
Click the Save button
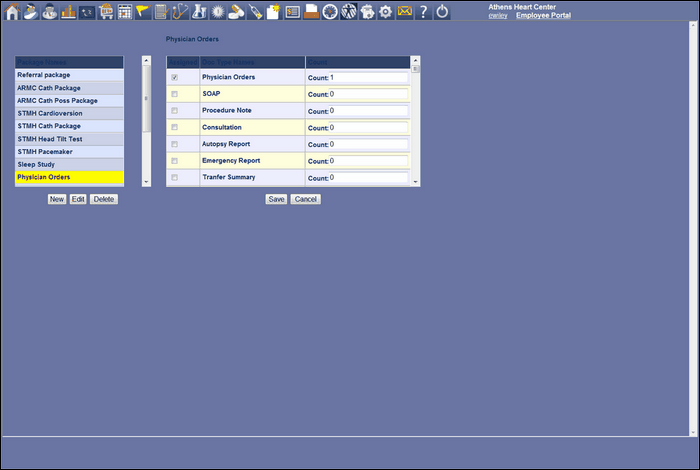tap(276, 199)
